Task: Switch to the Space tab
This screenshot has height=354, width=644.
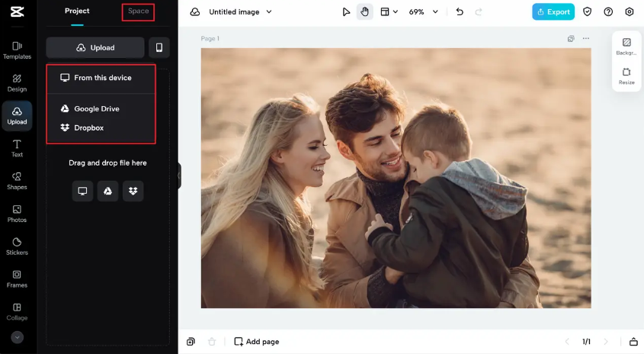Action: tap(138, 11)
